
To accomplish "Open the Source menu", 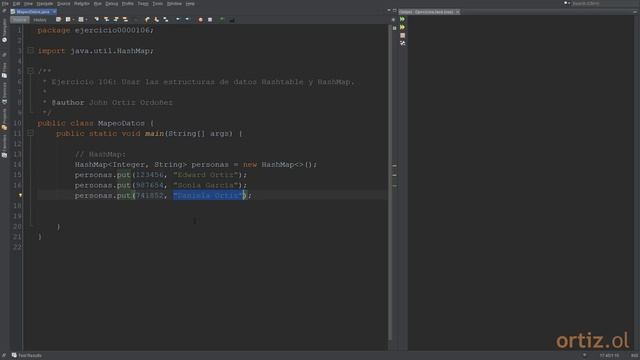I will (x=63, y=3).
